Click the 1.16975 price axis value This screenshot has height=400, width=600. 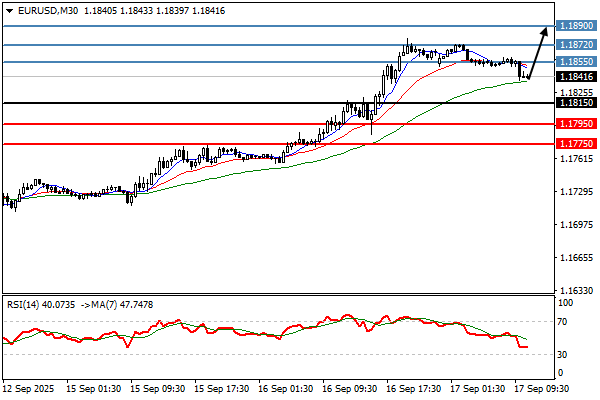(576, 224)
